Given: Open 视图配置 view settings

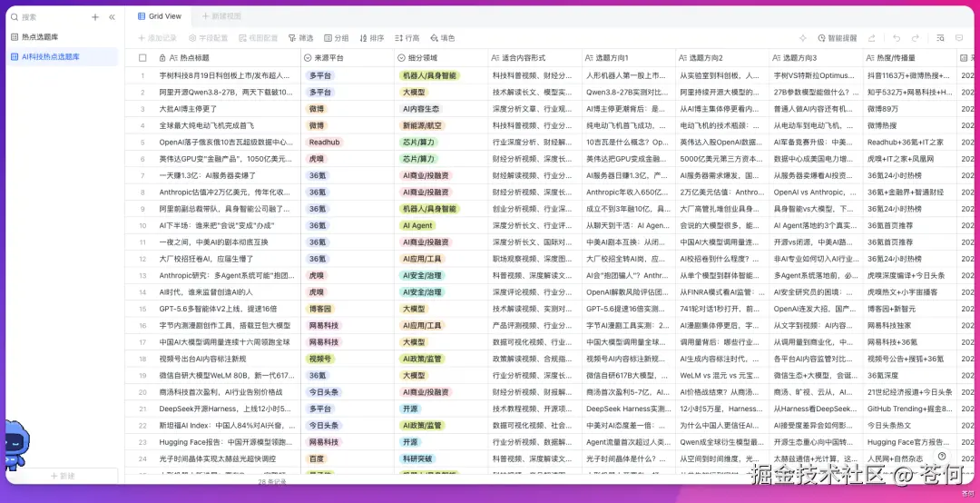Looking at the screenshot, I should tap(259, 38).
